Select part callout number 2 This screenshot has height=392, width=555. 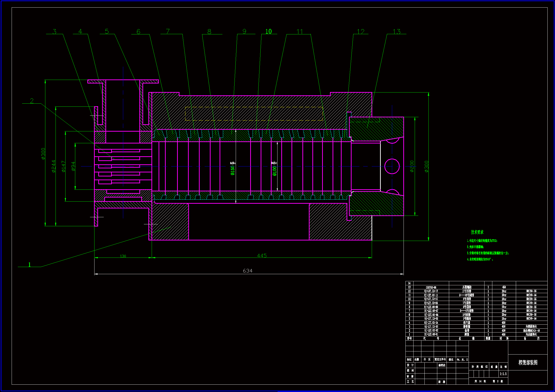32,101
